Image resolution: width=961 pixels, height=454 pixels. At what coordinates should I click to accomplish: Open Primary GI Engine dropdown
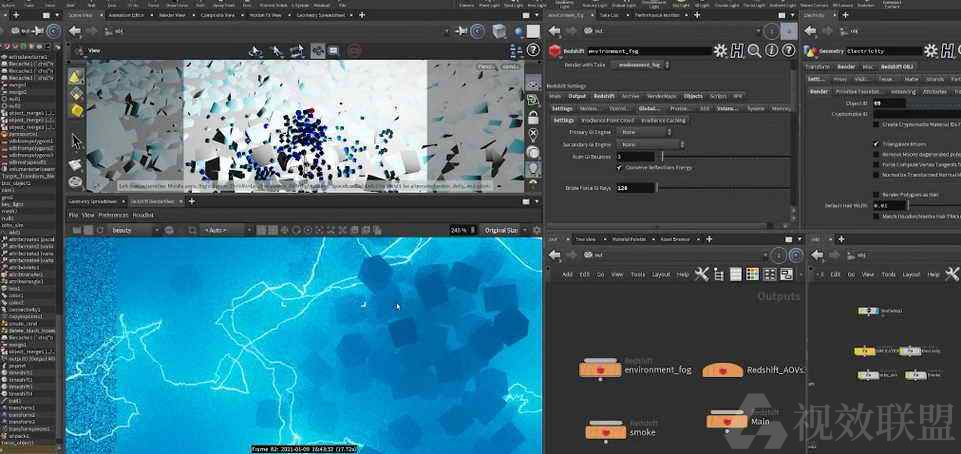[645, 132]
